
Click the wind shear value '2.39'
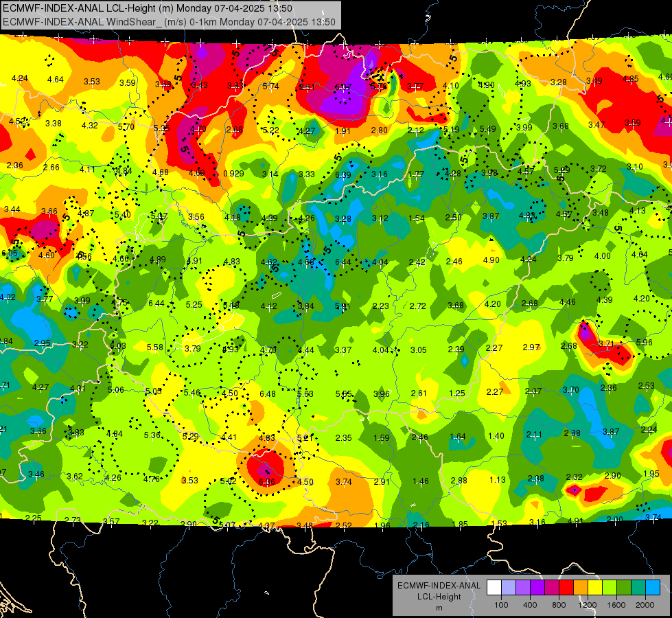[456, 349]
